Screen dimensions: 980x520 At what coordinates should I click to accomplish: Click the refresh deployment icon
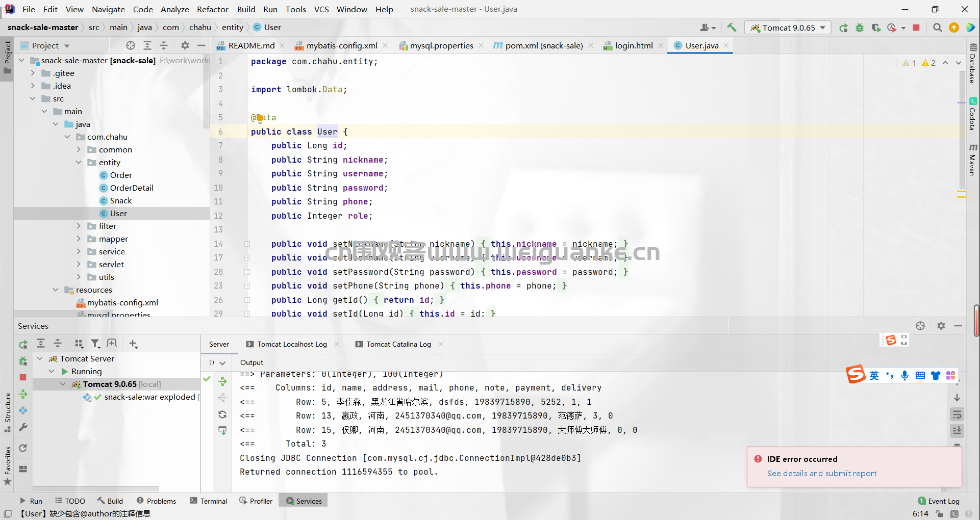point(222,414)
